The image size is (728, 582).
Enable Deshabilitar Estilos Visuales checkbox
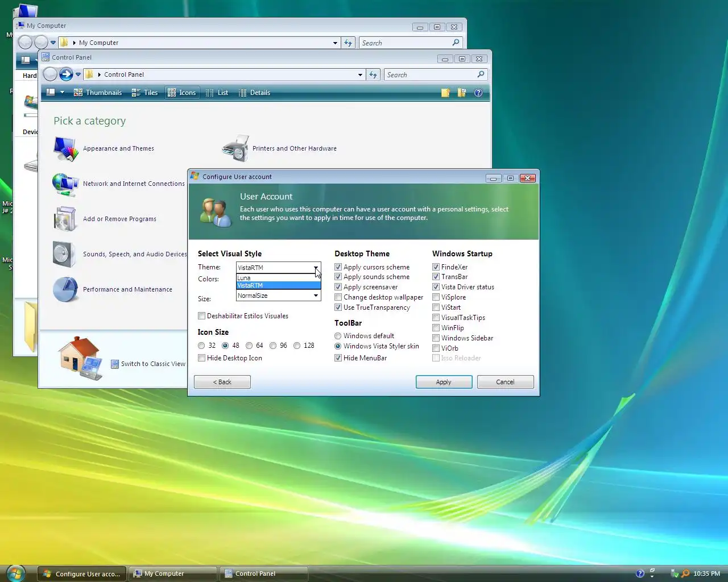pyautogui.click(x=201, y=316)
